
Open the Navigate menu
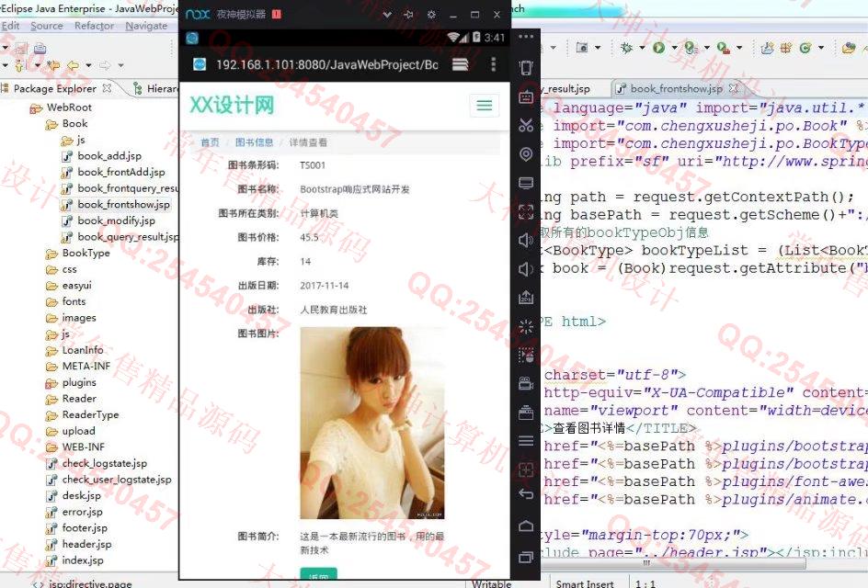click(146, 26)
